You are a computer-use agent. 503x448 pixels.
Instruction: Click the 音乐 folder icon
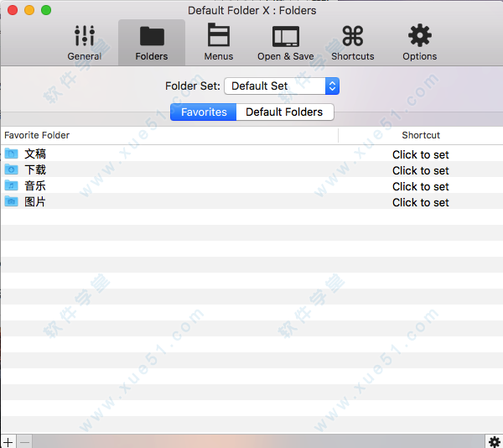11,185
